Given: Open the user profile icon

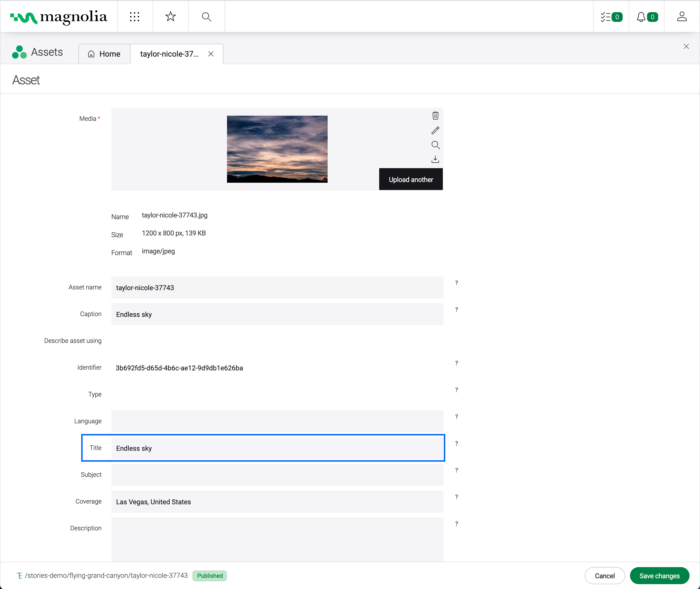Looking at the screenshot, I should pos(682,17).
